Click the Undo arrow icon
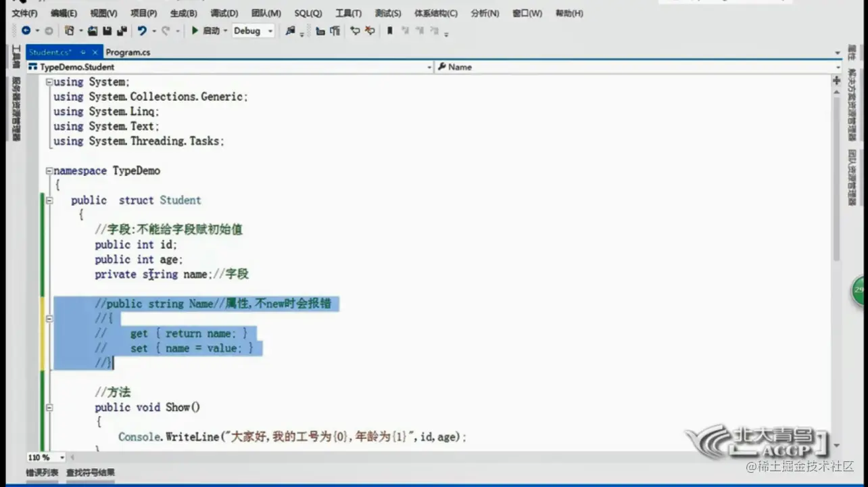This screenshot has height=487, width=868. (x=142, y=30)
